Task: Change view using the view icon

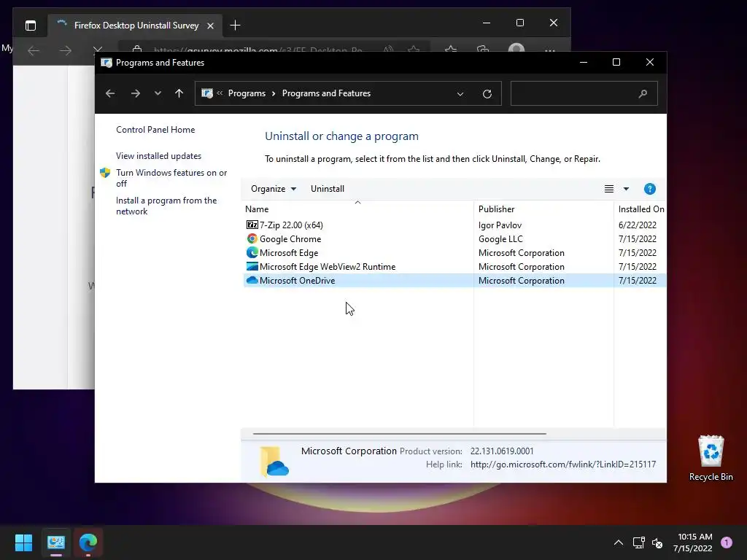Action: [x=609, y=189]
